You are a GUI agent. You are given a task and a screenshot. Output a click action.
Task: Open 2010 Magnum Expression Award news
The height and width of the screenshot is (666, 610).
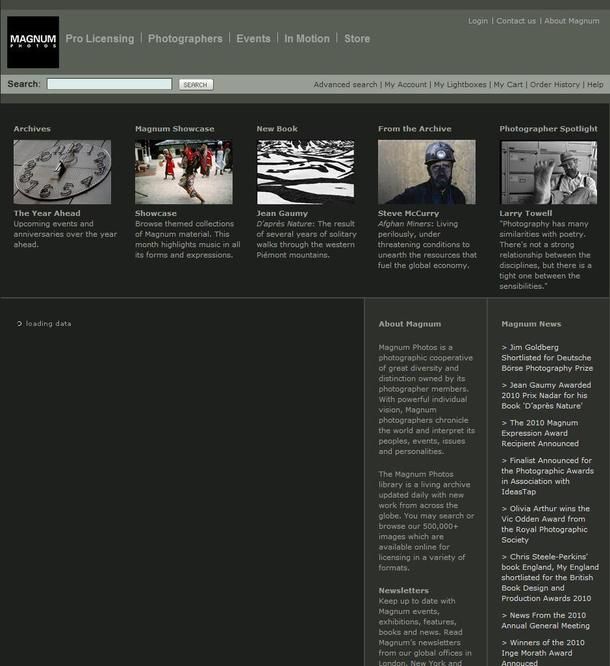coord(540,433)
